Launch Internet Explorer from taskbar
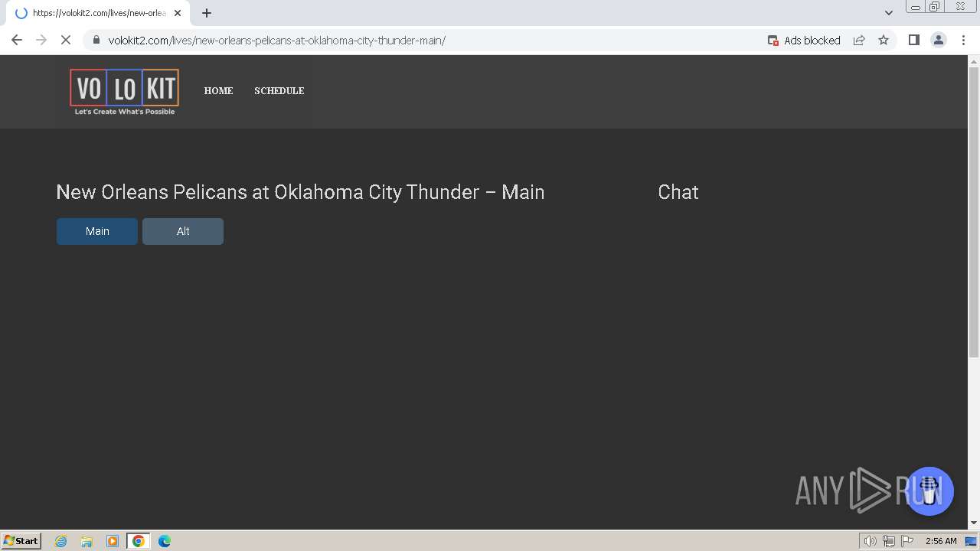The image size is (980, 551). [61, 541]
